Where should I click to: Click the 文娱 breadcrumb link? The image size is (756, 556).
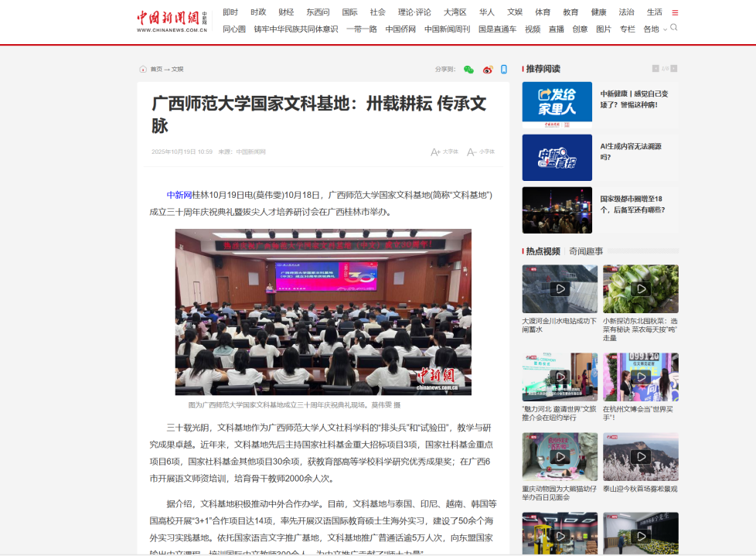tap(178, 70)
